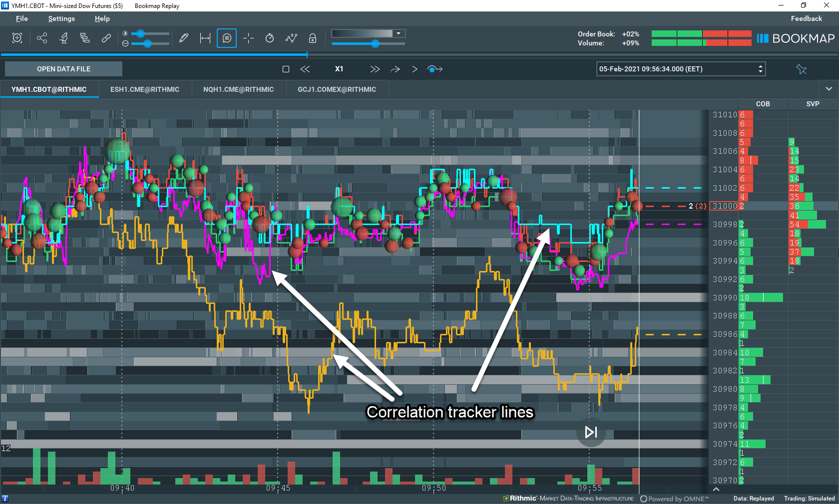Click the OPEN DATA FILE button
The width and height of the screenshot is (839, 504).
[x=63, y=68]
